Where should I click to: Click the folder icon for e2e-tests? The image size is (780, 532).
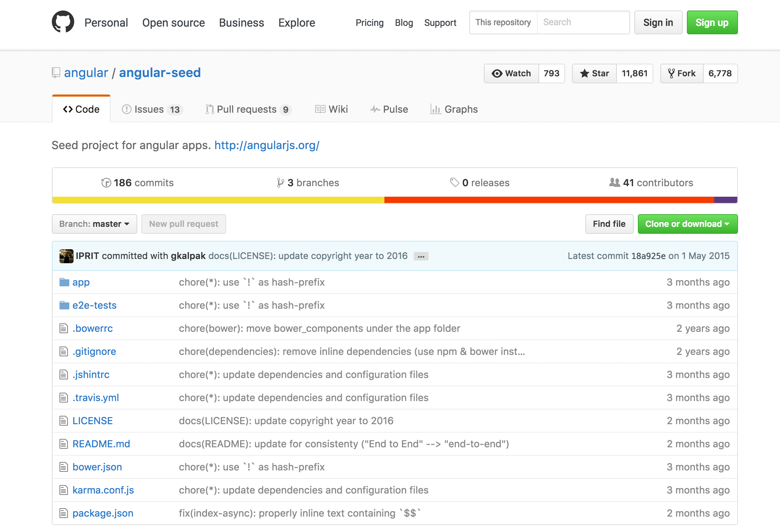click(x=64, y=305)
